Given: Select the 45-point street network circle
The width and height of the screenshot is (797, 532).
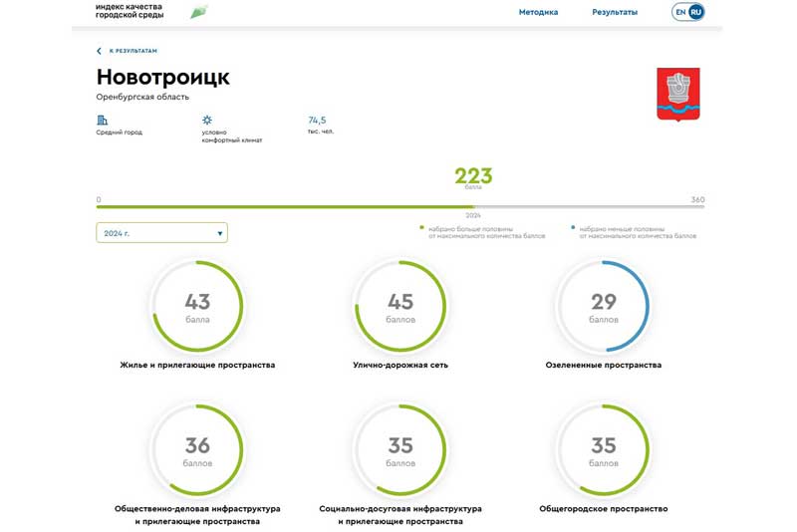Looking at the screenshot, I should pyautogui.click(x=400, y=306).
